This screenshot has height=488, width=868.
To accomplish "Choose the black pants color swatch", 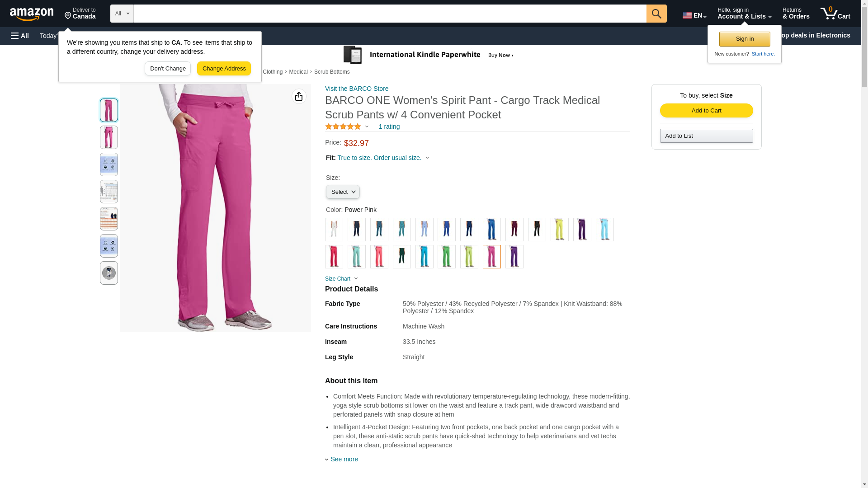I will point(537,230).
